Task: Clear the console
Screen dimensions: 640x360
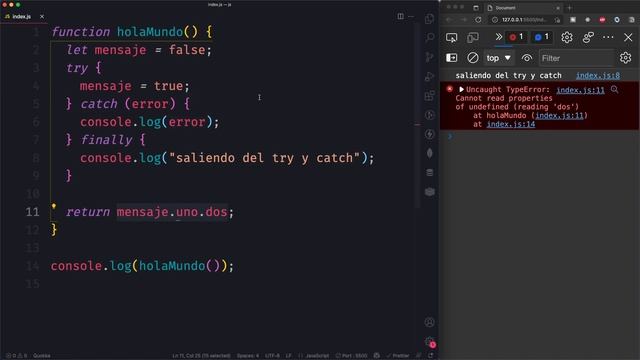Action: (x=473, y=58)
